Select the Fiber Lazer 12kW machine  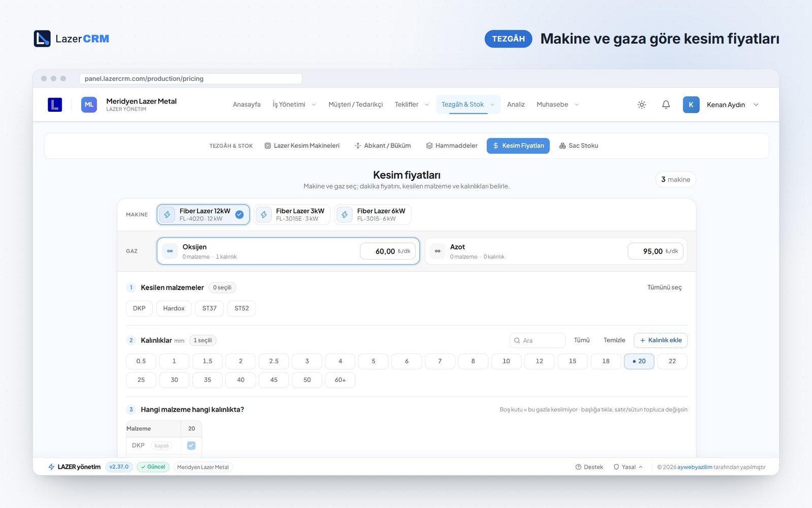(203, 214)
